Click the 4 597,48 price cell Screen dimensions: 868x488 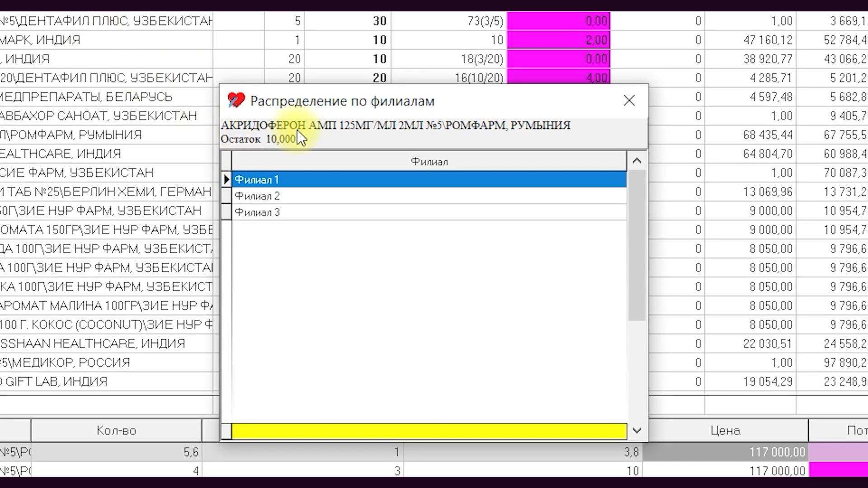click(750, 97)
